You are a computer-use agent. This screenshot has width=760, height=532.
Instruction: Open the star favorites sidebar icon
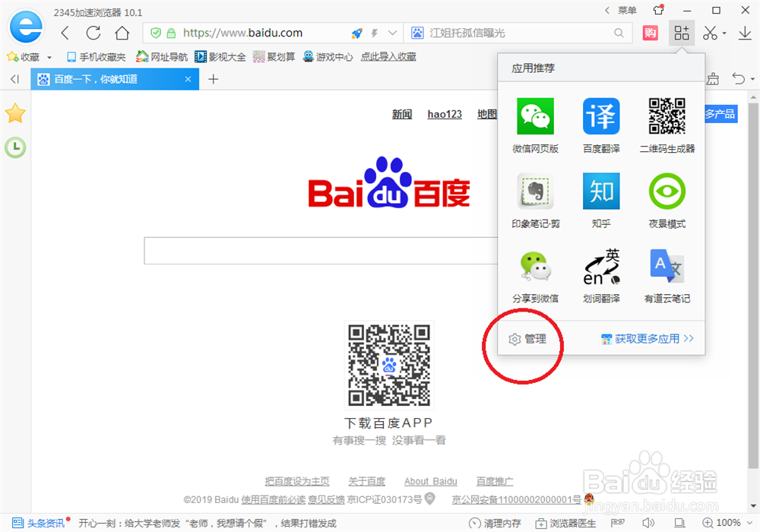(15, 113)
